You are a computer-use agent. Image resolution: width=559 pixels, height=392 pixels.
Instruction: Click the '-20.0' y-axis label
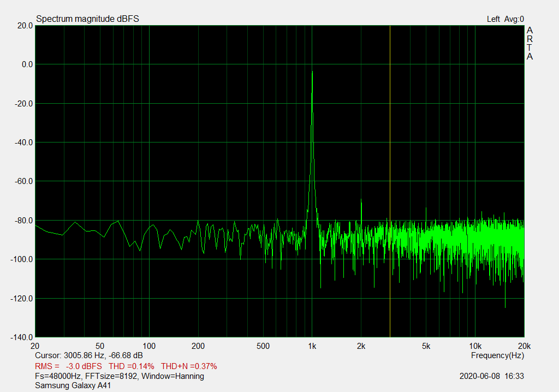23,104
